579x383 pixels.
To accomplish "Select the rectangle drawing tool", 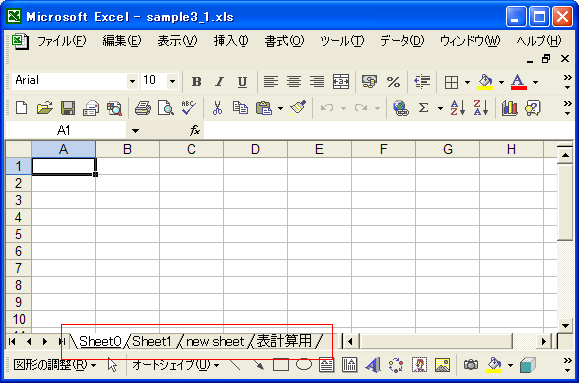I will (281, 365).
